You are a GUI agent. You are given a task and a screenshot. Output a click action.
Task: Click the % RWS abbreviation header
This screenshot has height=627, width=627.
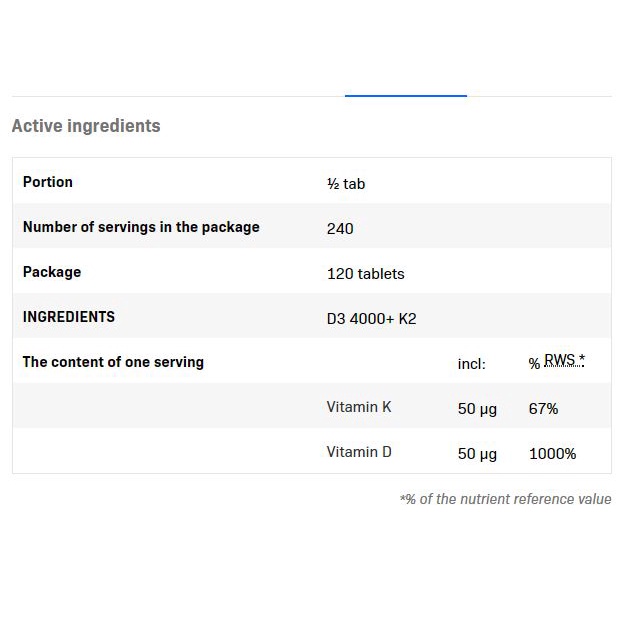point(557,362)
